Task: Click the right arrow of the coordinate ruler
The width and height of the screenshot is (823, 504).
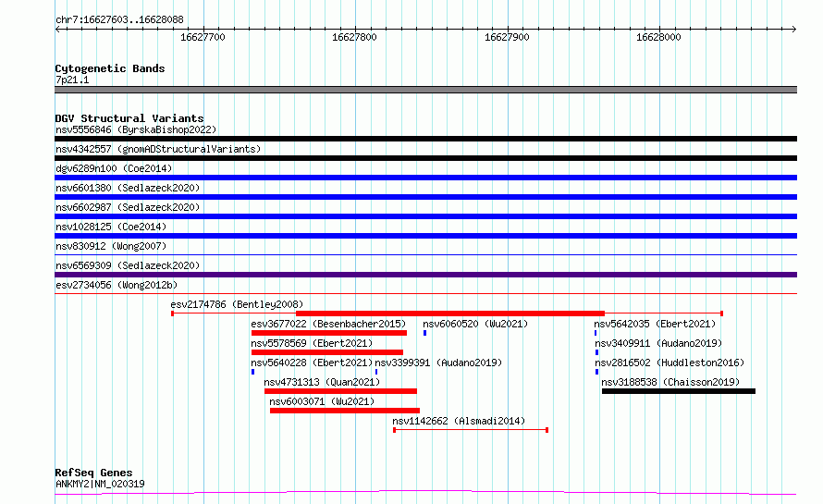Action: [793, 29]
